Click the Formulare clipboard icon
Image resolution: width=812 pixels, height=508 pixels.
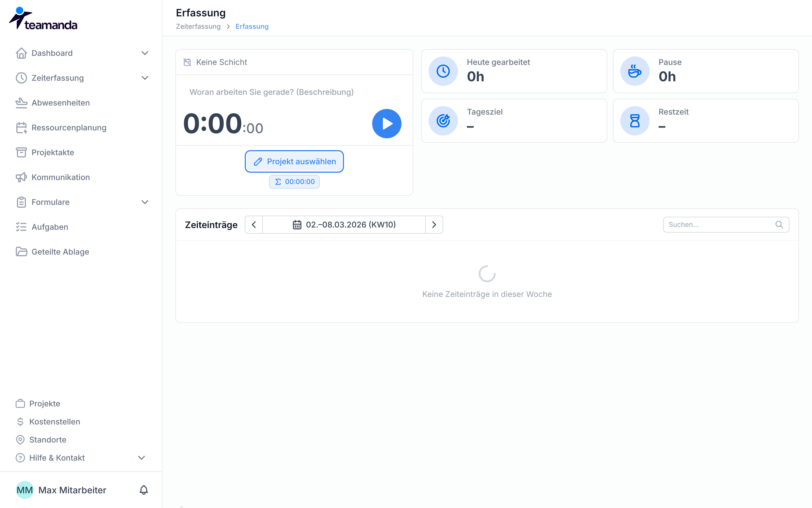[x=21, y=202]
